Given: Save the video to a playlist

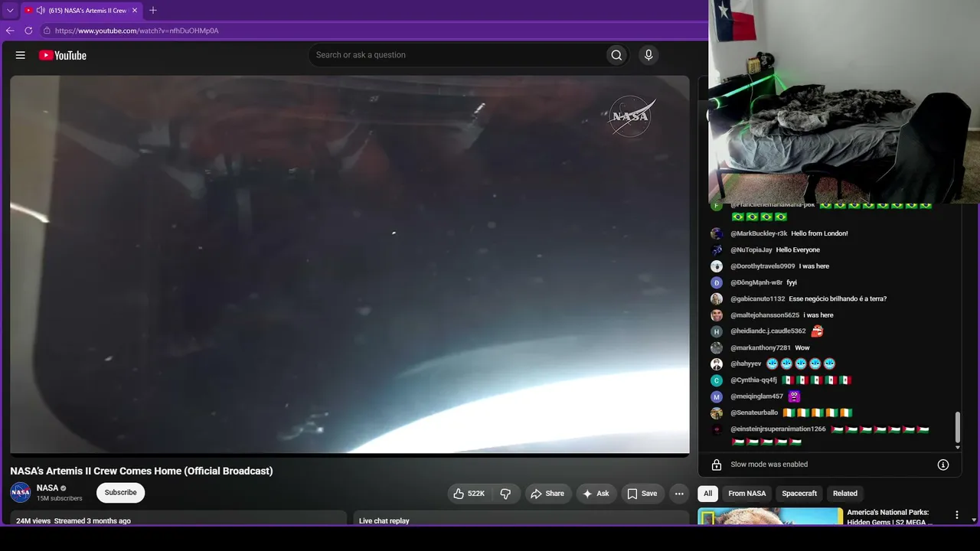Looking at the screenshot, I should click(x=642, y=494).
